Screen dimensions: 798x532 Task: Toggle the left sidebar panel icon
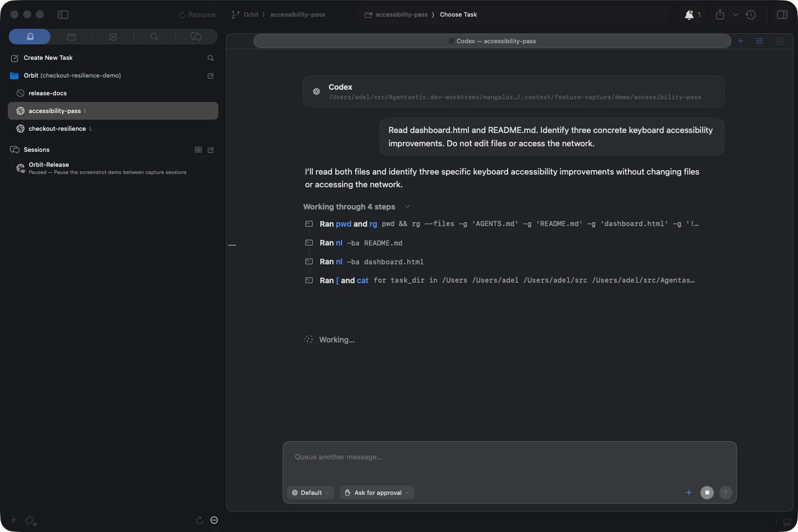63,14
